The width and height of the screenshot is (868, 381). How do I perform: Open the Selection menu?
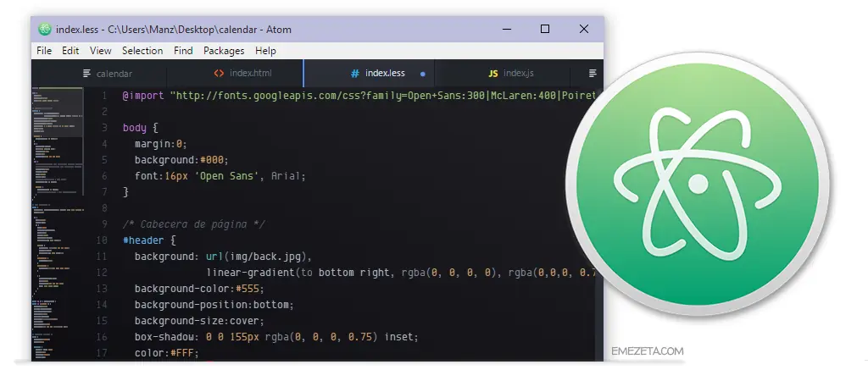[x=142, y=51]
